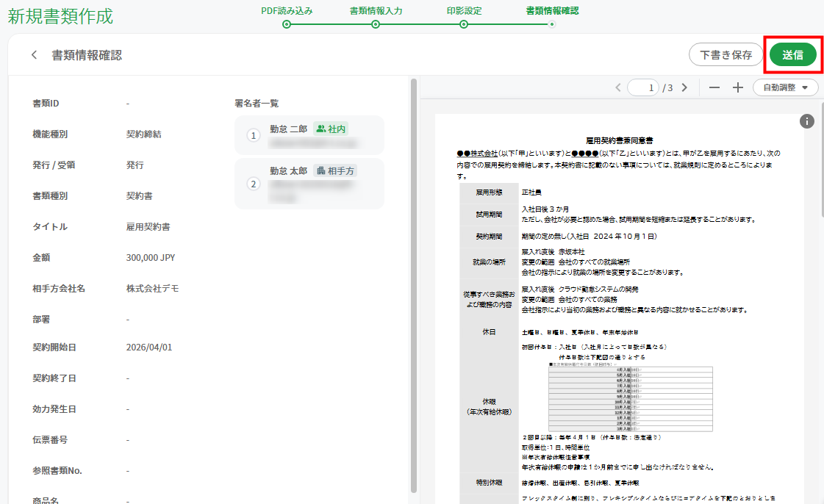
Task: Open the info icon on document preview
Action: click(x=806, y=121)
